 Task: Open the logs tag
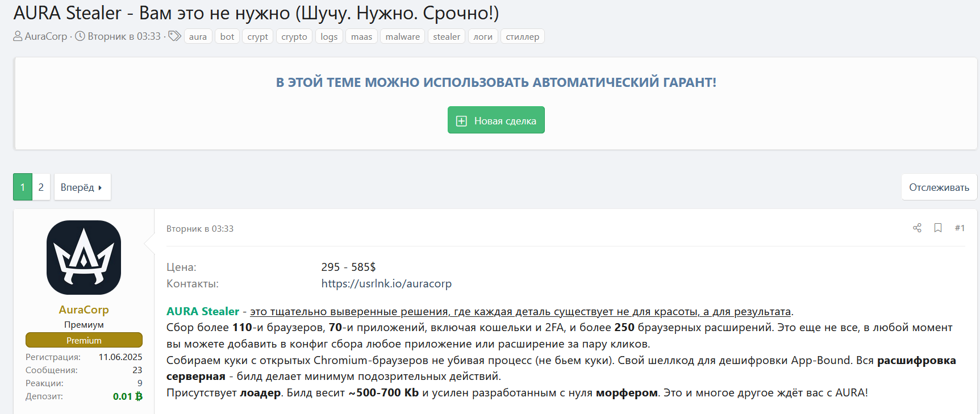(329, 36)
